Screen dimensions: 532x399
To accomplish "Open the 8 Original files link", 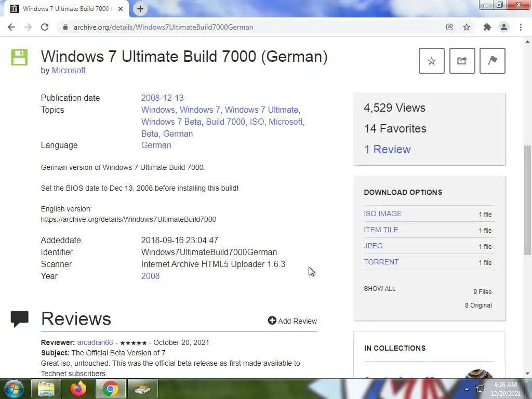I will point(478,305).
